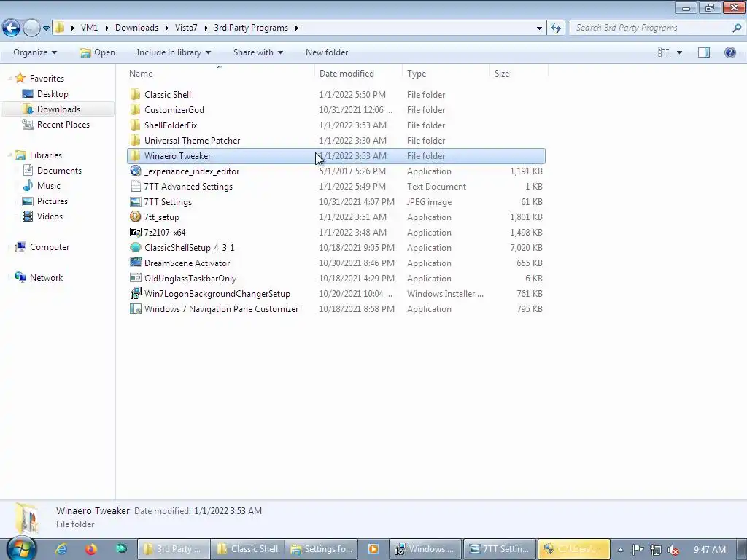Image resolution: width=747 pixels, height=560 pixels.
Task: Open recent pages dropdown next to Forward button
Action: pyautogui.click(x=46, y=28)
